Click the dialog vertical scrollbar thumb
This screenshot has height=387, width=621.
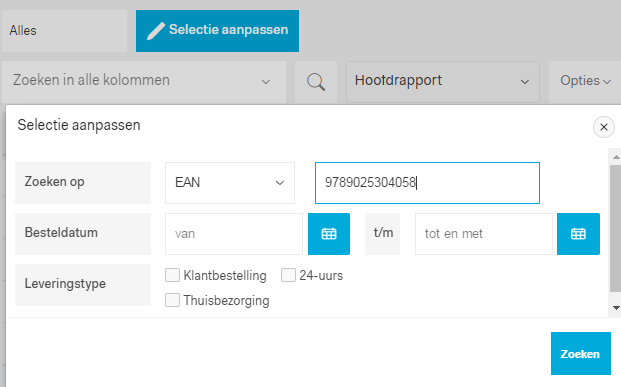616,229
